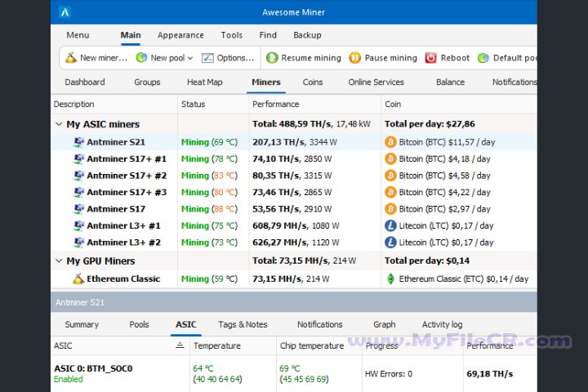Screen dimensions: 588x392
Task: Open the New pool dropdown arrow
Action: tap(190, 58)
